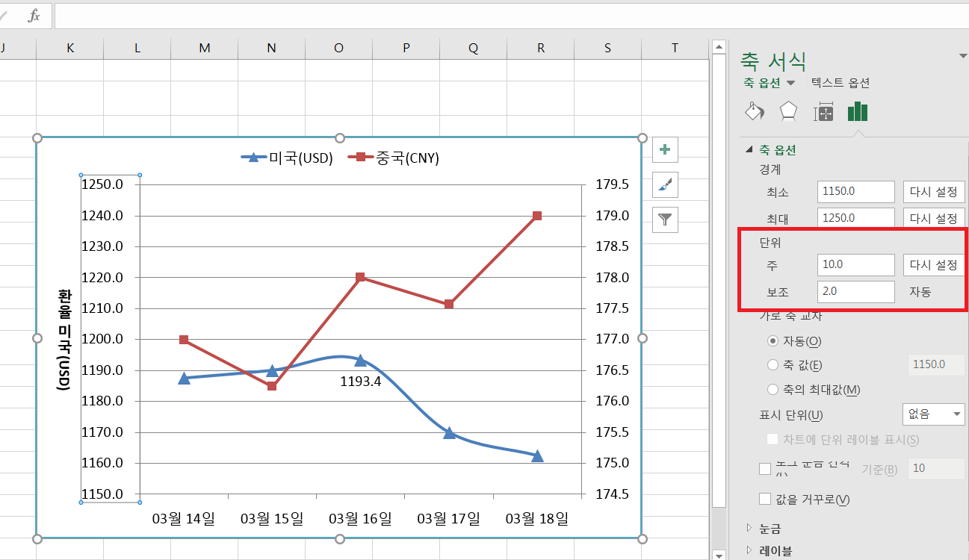
Task: Open Chart Styles paintbrush button
Action: 665,184
